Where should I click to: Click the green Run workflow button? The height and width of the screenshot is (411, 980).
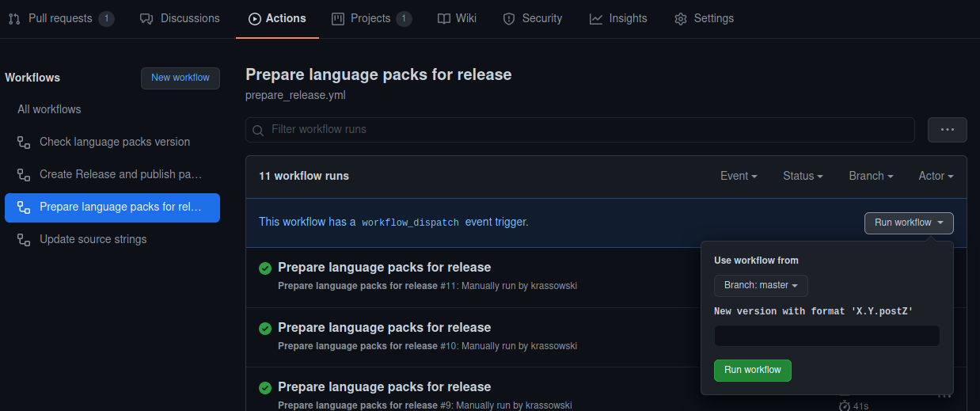pos(752,370)
